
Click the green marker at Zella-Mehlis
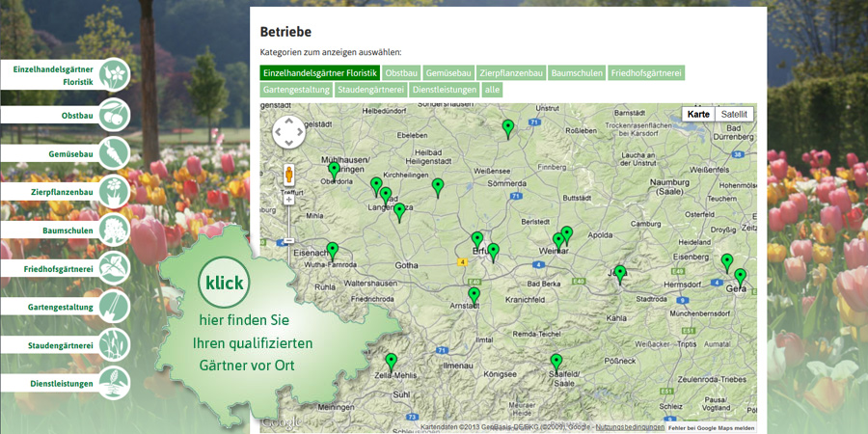392,362
